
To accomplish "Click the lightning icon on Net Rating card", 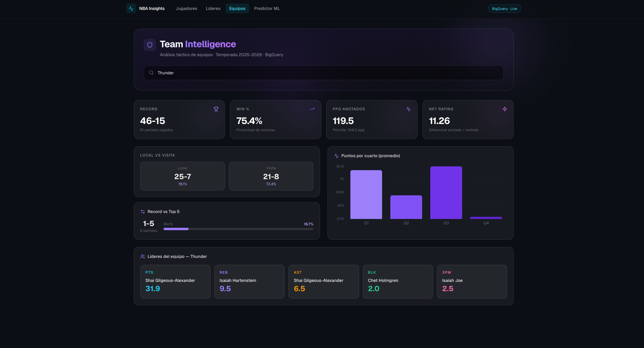I will pos(505,109).
